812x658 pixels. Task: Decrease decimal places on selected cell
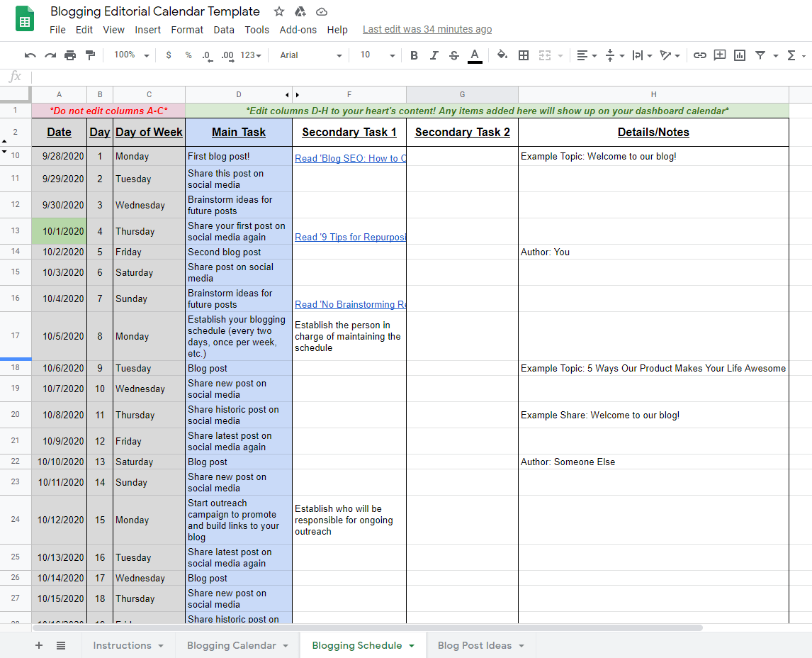(x=205, y=55)
